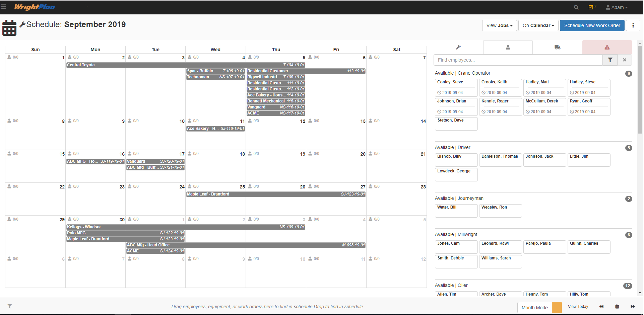Open the search magnifier in the top bar
Image resolution: width=644 pixels, height=315 pixels.
(576, 7)
